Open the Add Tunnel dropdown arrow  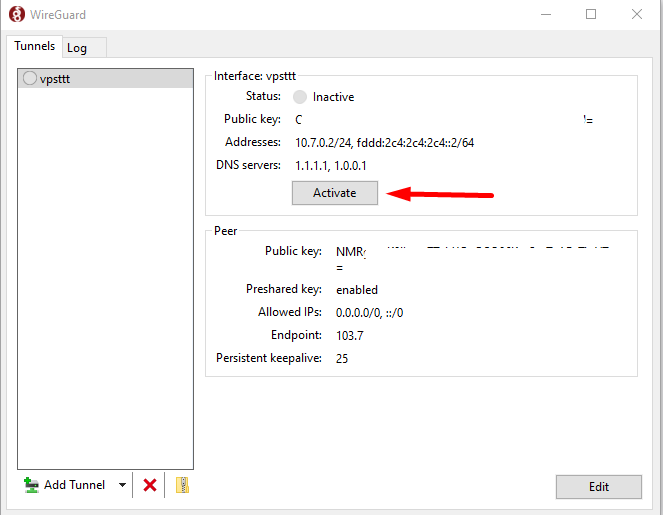click(x=122, y=485)
